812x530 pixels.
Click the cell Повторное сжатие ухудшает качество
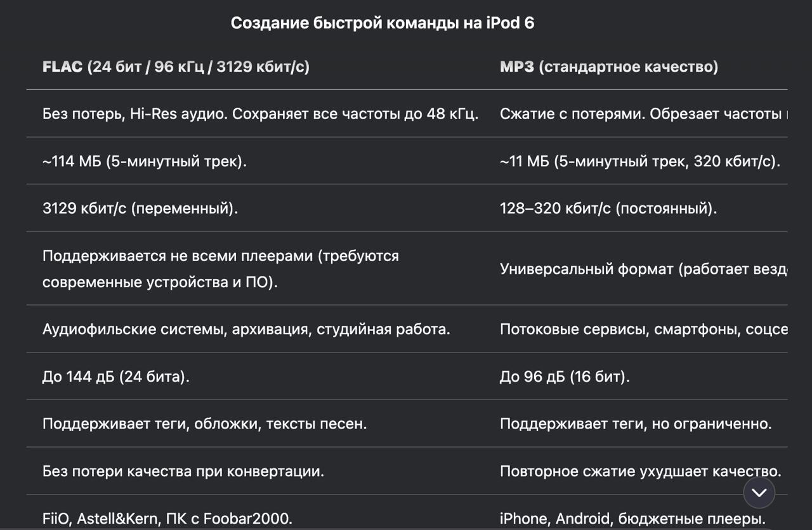640,471
